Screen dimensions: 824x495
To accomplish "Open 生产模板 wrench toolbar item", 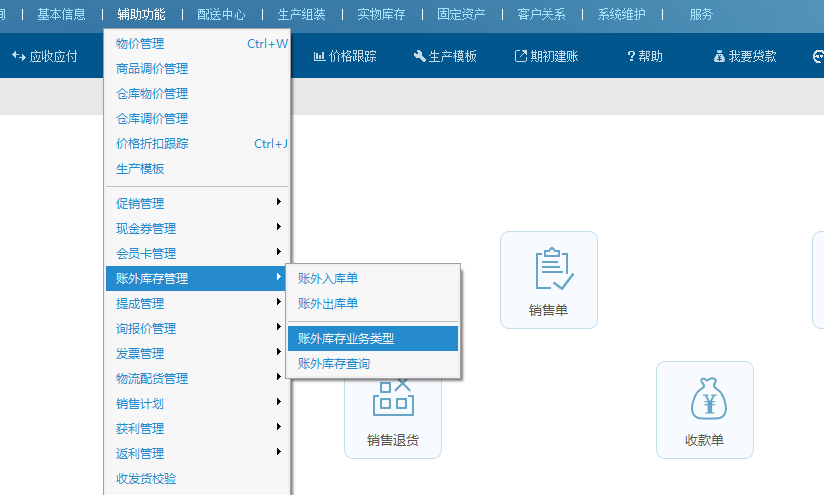I will 445,56.
